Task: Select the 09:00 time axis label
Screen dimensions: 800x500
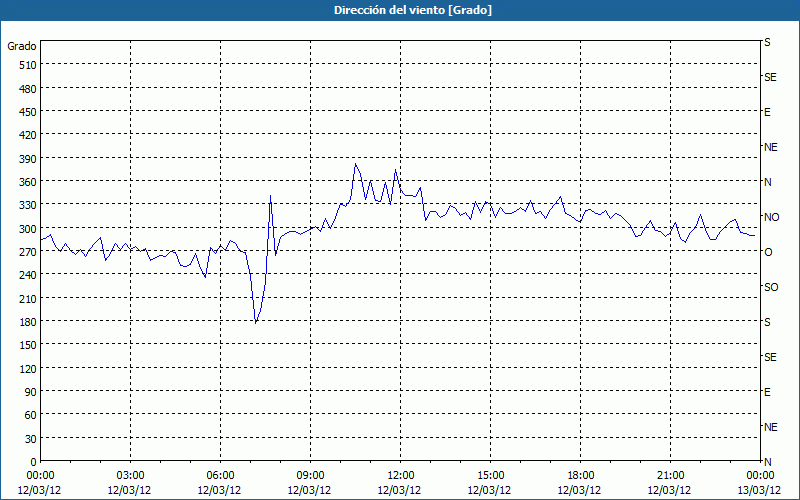Action: 310,476
